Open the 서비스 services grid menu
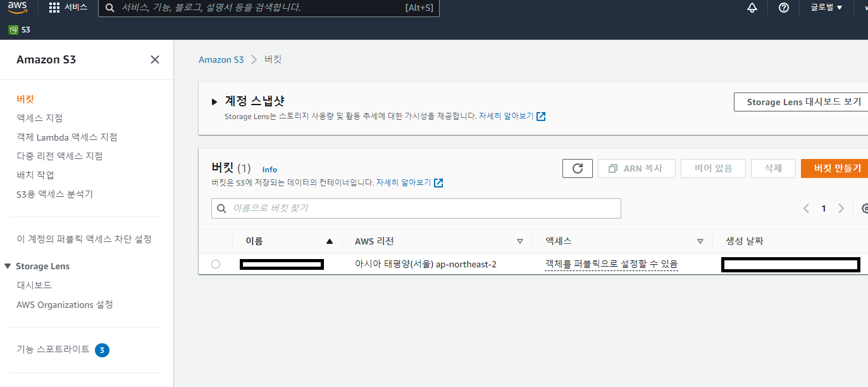Viewport: 868px width, 387px height. point(68,8)
